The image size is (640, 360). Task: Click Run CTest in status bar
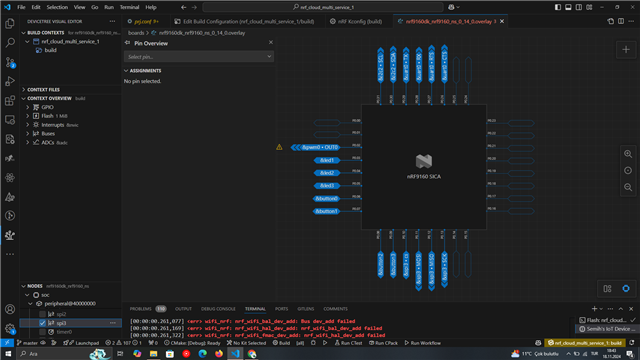(x=348, y=343)
